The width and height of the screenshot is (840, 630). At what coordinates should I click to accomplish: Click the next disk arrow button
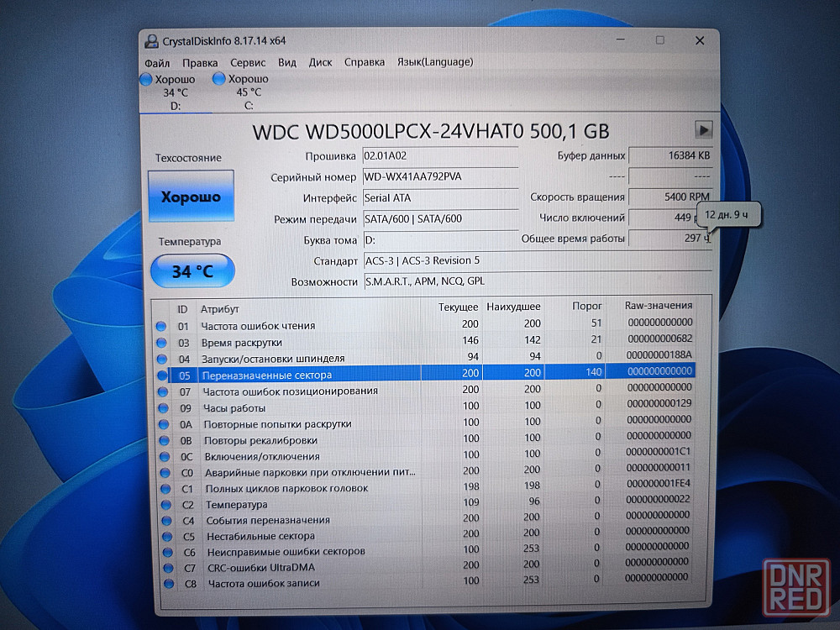[703, 129]
